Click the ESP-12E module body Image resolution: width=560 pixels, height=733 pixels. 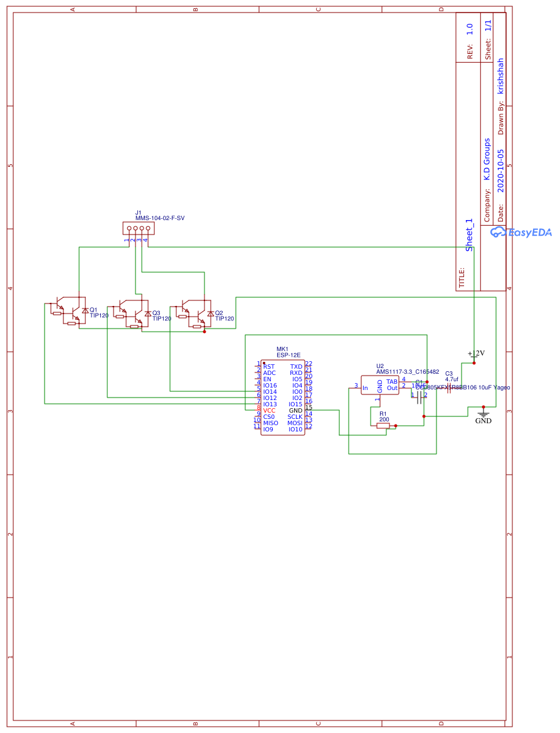click(283, 398)
